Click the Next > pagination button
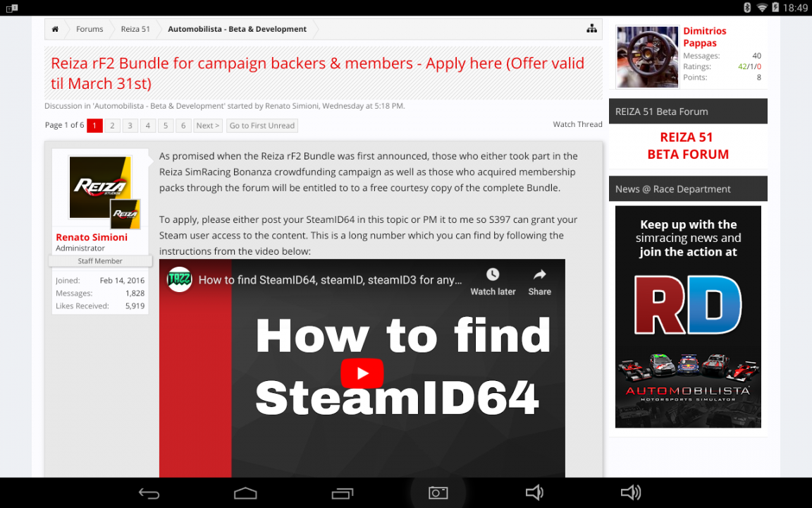The height and width of the screenshot is (508, 812). pyautogui.click(x=208, y=126)
